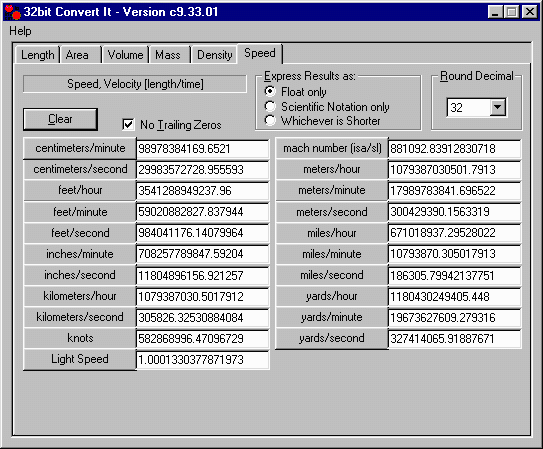The image size is (543, 449).
Task: Click the feet/second value field
Action: tap(203, 233)
